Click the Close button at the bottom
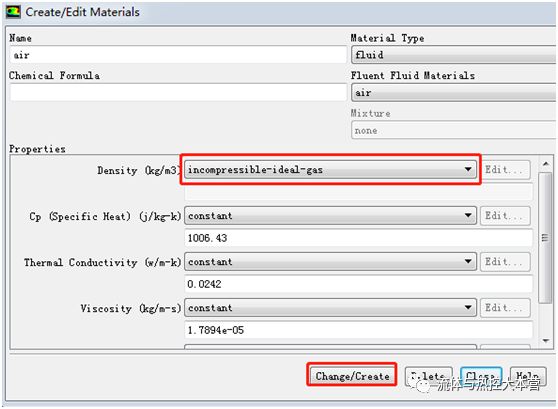Viewport: 558px width, 409px height. [x=481, y=376]
